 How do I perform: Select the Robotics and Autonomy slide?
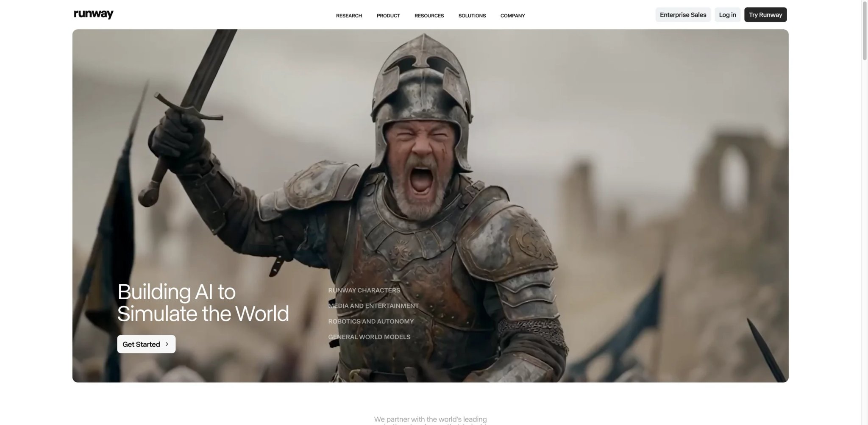371,322
